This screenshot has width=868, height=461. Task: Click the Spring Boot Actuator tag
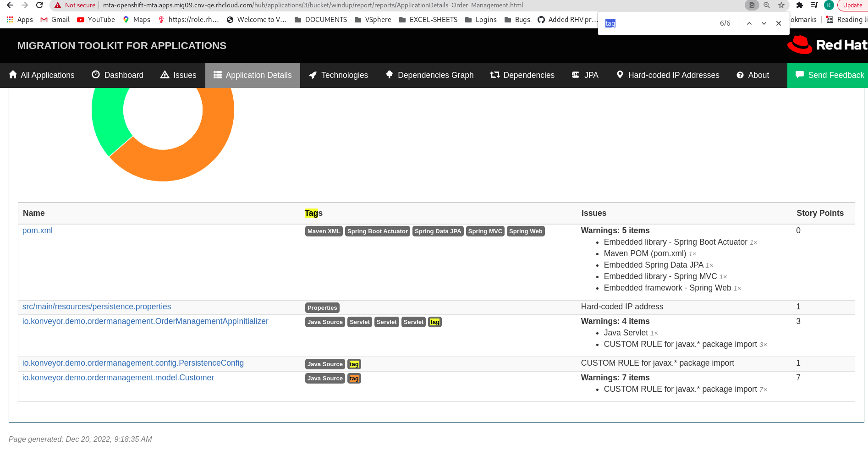point(378,231)
